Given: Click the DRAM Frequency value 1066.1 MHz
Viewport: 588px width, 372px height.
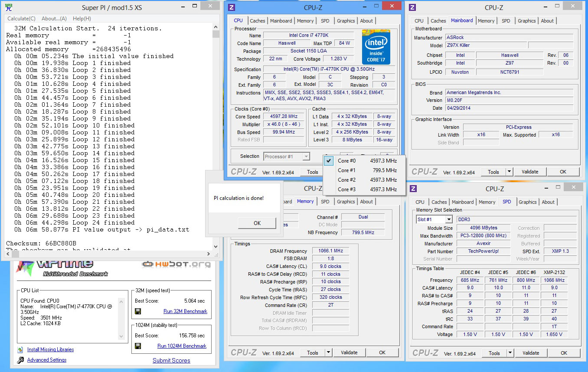Looking at the screenshot, I should pos(330,251).
